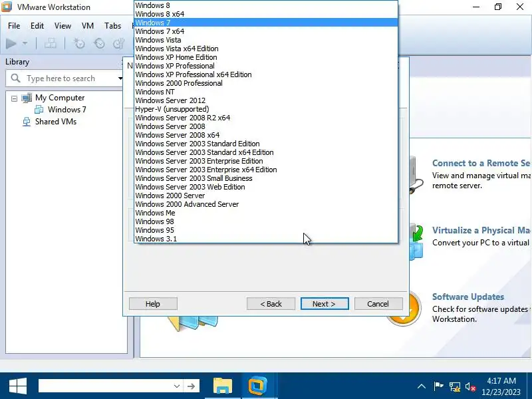Choose Windows Server 2003 Enterprise Edition
Image resolution: width=532 pixels, height=399 pixels.
point(266,161)
